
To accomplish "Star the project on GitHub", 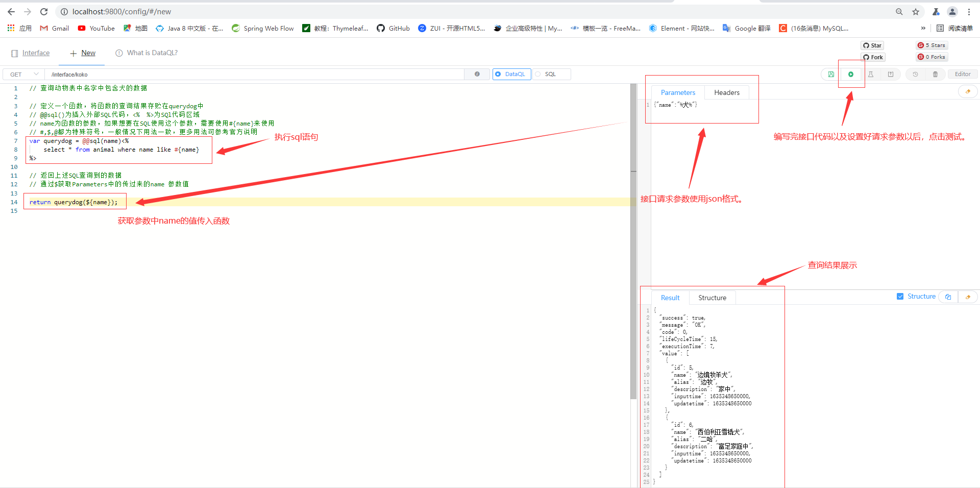I will click(x=872, y=45).
